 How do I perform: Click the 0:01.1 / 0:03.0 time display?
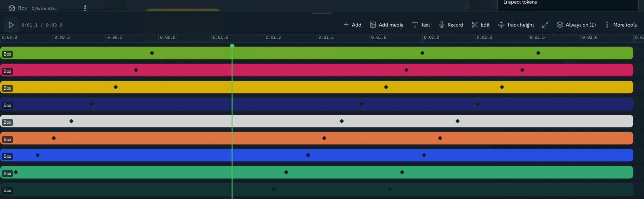point(42,25)
